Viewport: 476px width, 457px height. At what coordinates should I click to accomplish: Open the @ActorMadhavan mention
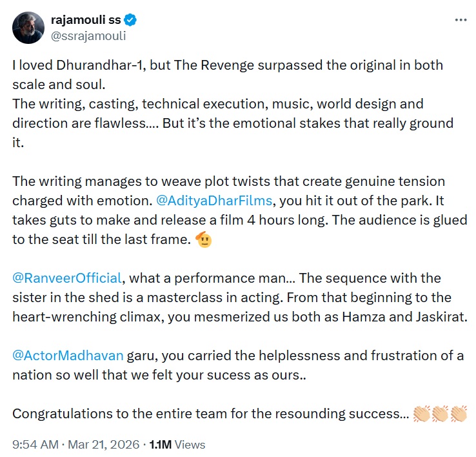click(67, 356)
